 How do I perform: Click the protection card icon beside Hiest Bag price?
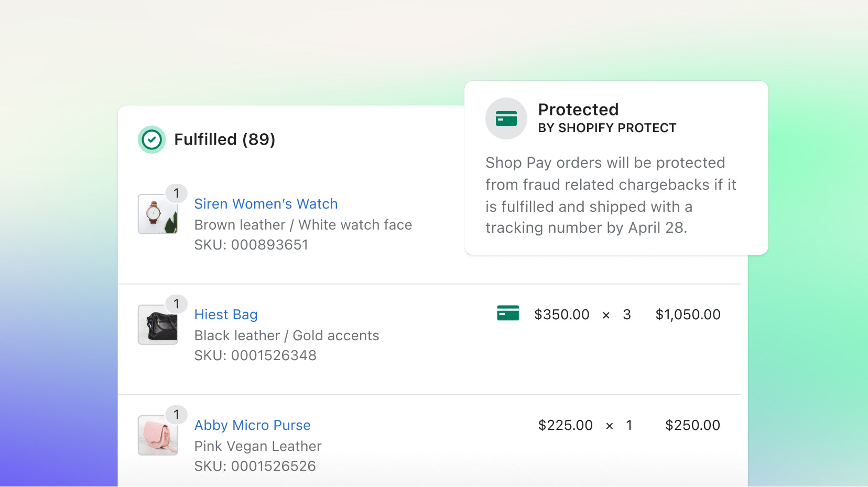(x=507, y=313)
